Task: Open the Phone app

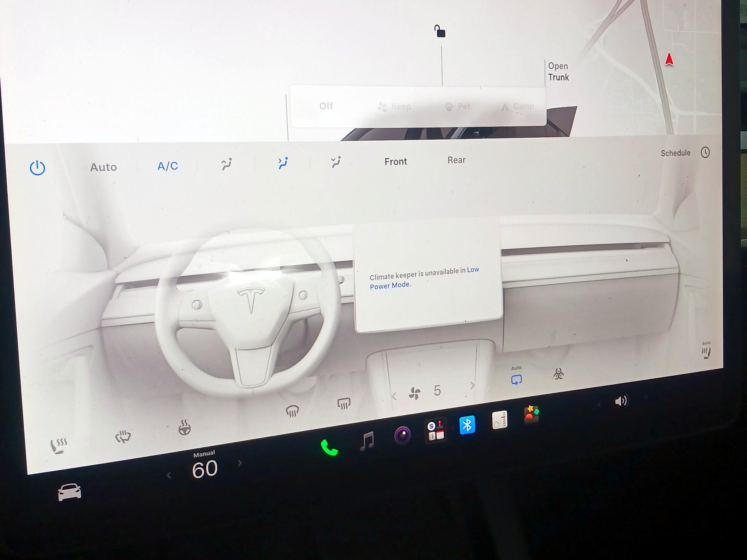Action: pyautogui.click(x=329, y=447)
